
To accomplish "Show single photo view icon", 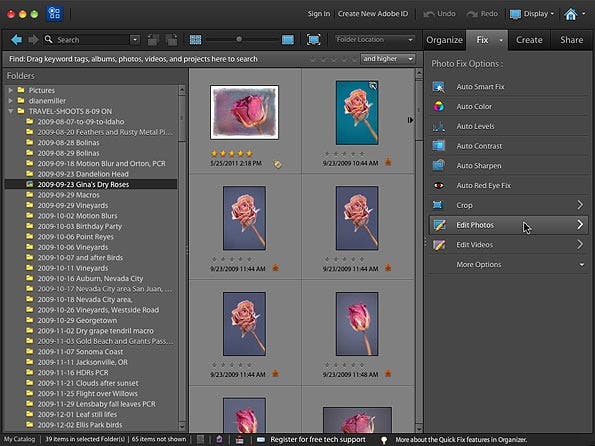I will 288,39.
